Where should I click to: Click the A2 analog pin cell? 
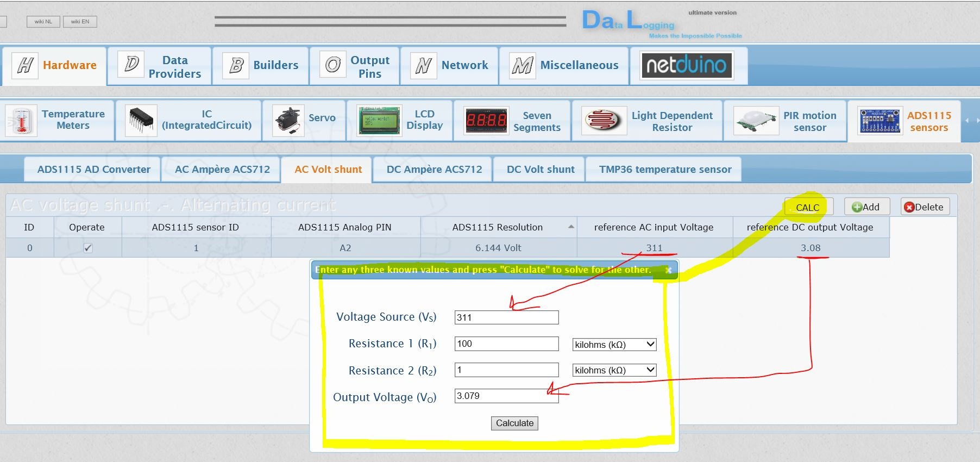[345, 248]
